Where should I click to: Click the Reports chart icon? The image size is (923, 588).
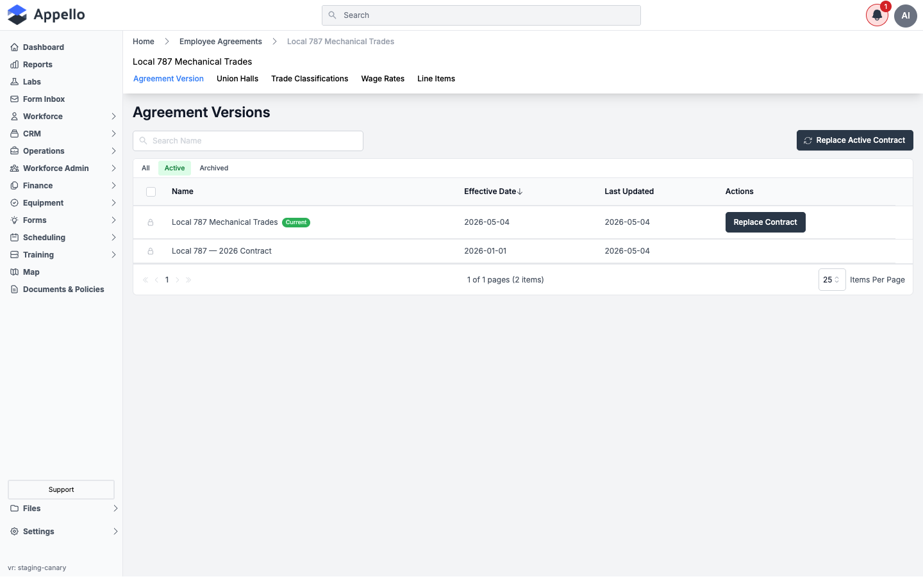[x=14, y=65]
